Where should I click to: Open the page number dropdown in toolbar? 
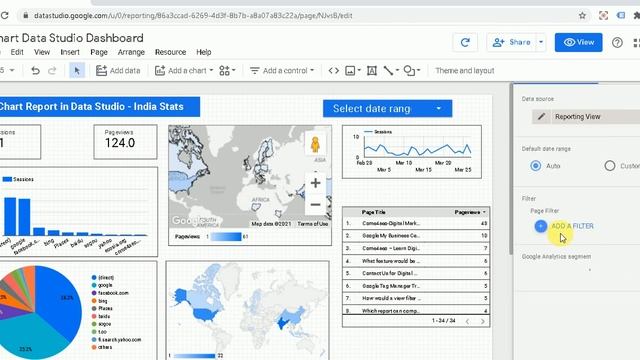pos(12,71)
